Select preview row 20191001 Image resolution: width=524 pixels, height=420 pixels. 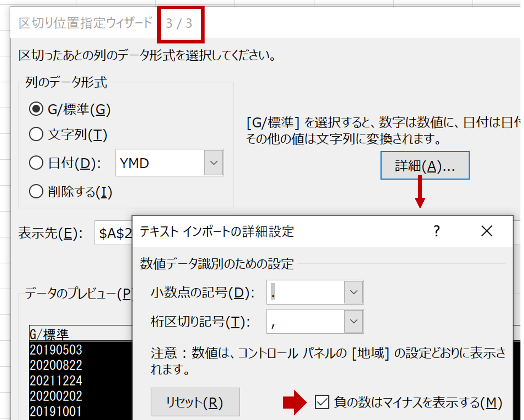tap(56, 411)
